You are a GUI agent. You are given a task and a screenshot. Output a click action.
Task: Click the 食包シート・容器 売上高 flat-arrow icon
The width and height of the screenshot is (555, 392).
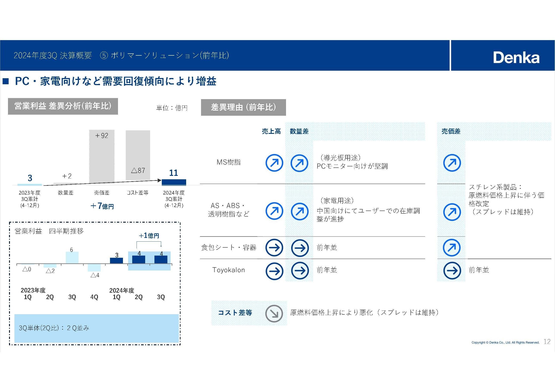coord(274,248)
